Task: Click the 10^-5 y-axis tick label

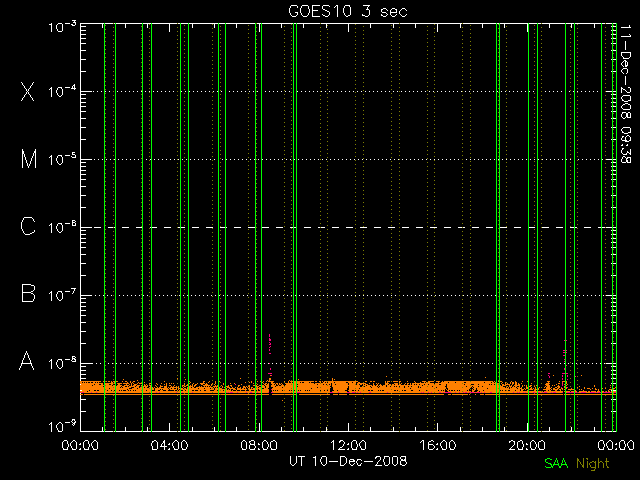Action: 62,159
